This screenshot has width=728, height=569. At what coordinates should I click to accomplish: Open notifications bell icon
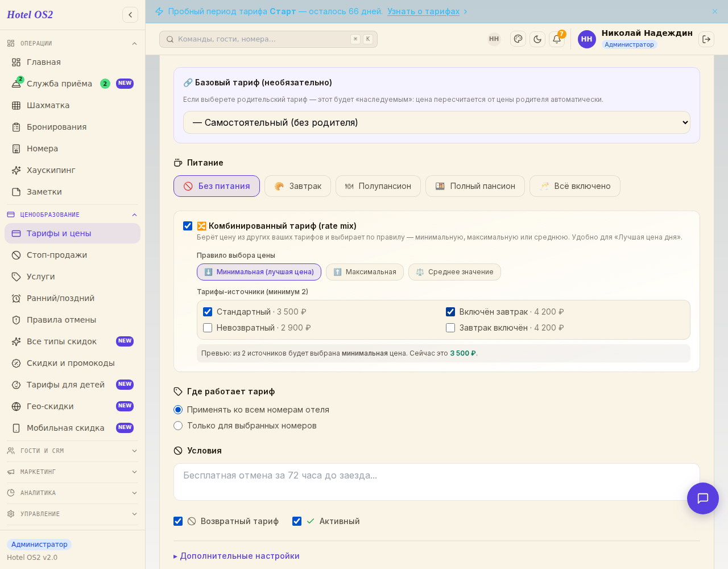tap(557, 39)
